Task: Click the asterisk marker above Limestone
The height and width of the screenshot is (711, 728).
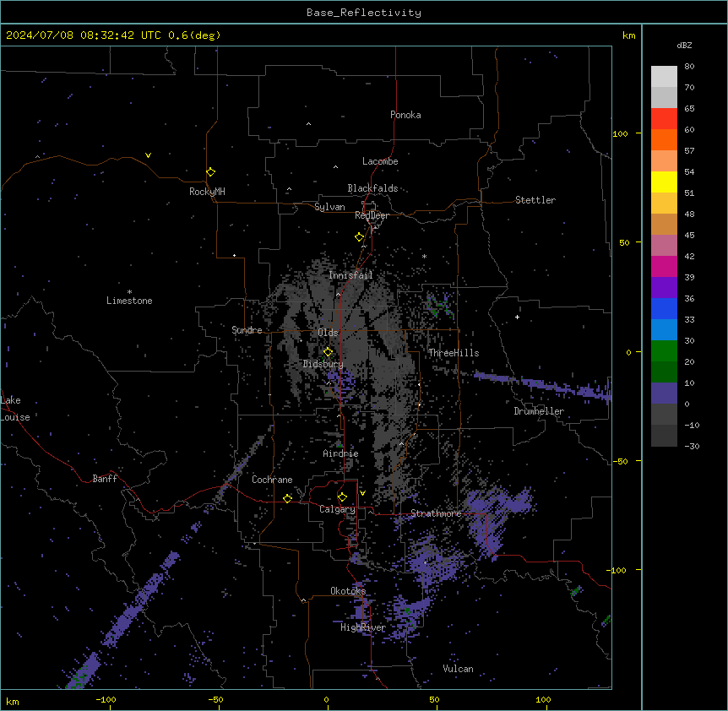Action: point(129,292)
